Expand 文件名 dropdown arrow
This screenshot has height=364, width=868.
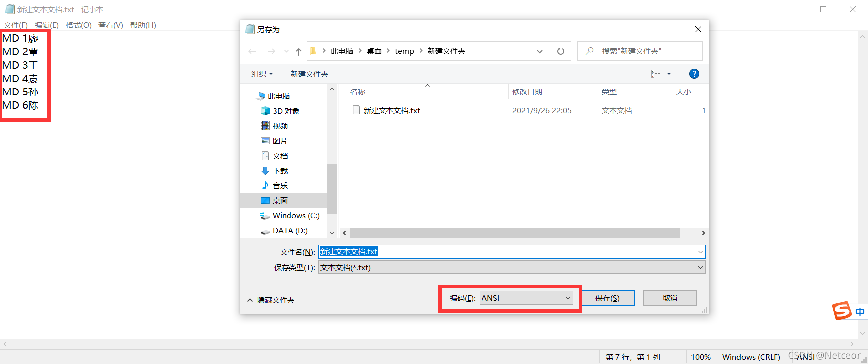pyautogui.click(x=700, y=252)
